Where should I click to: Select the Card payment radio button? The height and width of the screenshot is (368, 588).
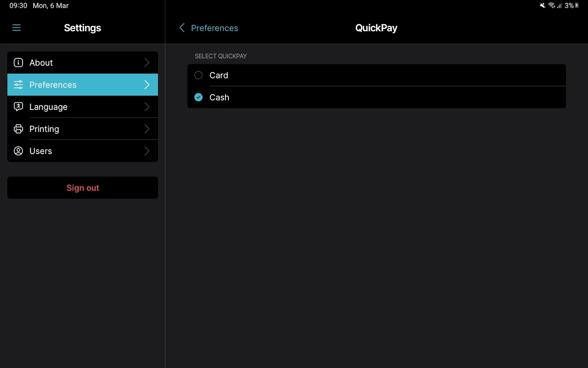coord(198,75)
